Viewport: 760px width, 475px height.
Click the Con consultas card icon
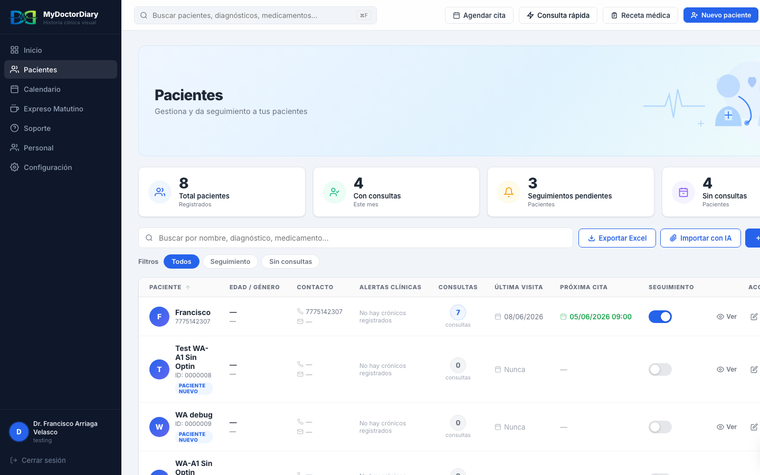point(334,192)
